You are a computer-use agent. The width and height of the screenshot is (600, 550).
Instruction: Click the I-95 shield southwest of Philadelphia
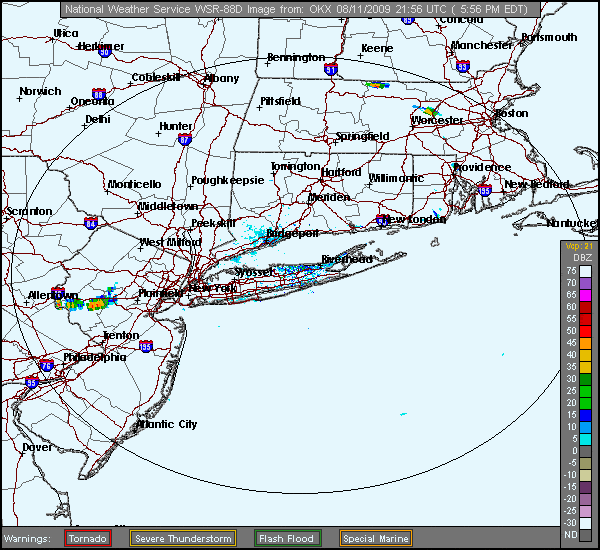point(31,382)
